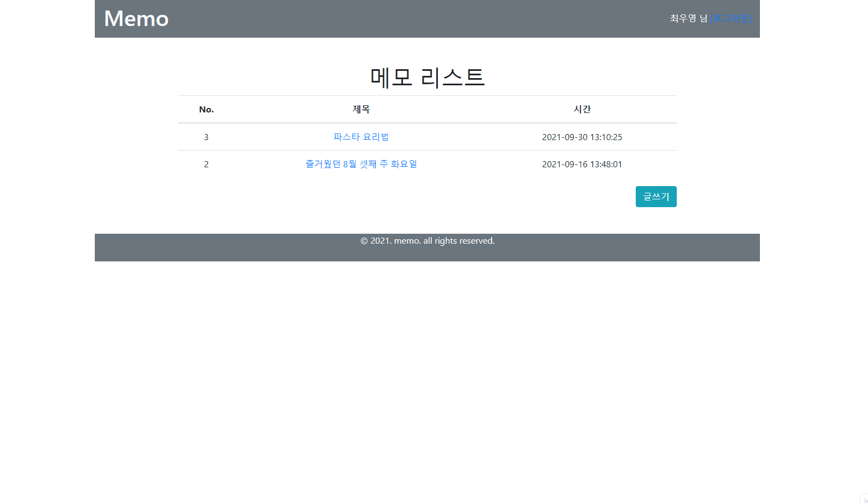Click the copyright footer text
The width and height of the screenshot is (868, 504).
coord(427,240)
